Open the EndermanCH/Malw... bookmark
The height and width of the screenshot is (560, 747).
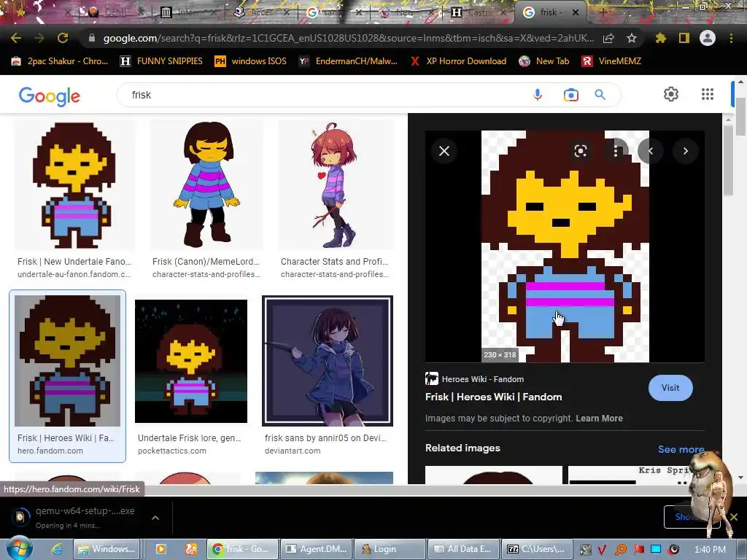click(x=348, y=61)
